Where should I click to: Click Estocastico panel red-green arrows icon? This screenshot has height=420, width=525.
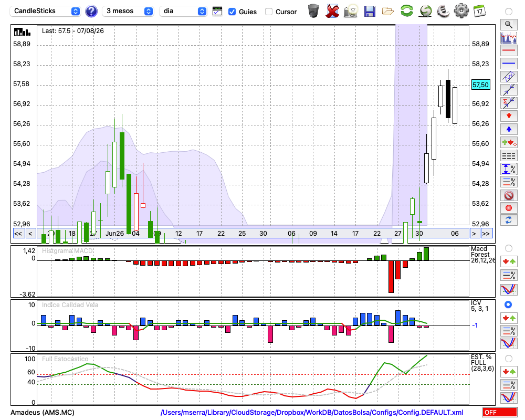click(509, 372)
